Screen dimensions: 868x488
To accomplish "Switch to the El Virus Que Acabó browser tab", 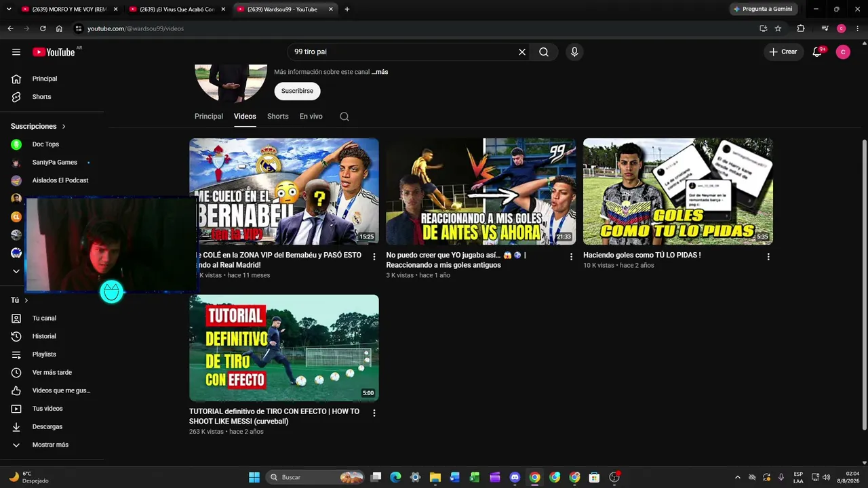I will point(178,9).
